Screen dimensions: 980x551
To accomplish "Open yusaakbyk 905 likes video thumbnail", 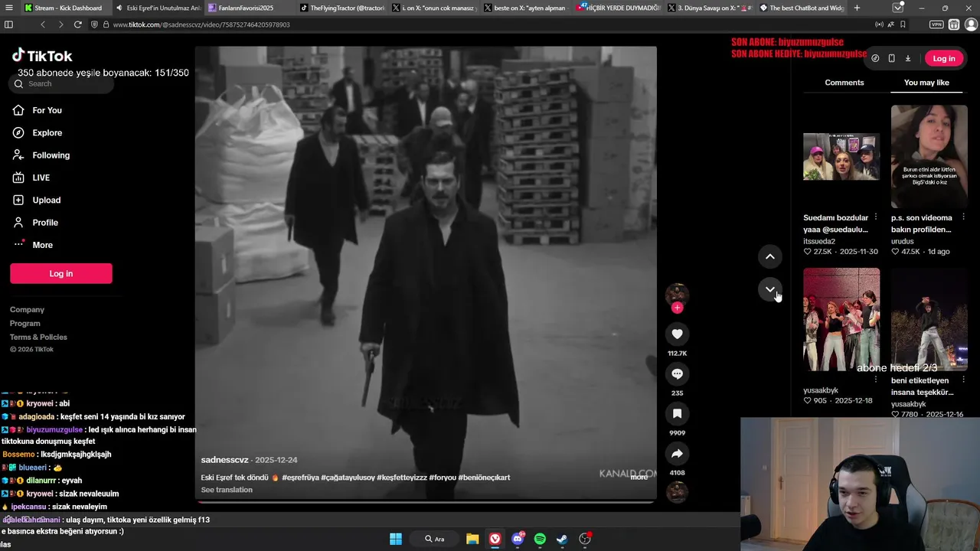I will click(841, 319).
